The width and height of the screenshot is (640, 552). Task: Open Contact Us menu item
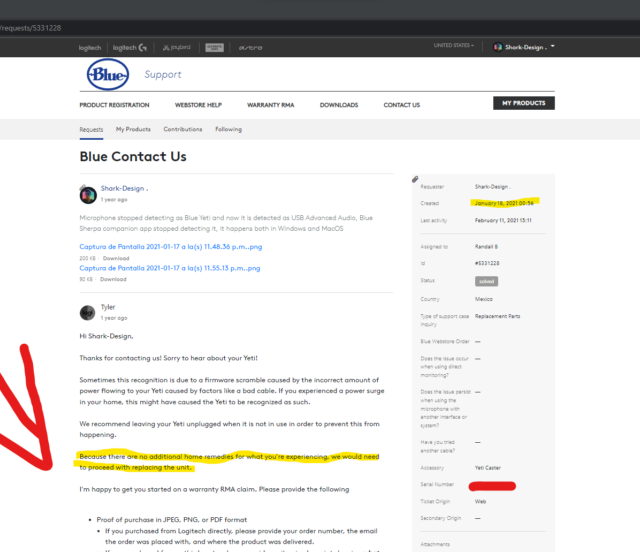[x=402, y=105]
